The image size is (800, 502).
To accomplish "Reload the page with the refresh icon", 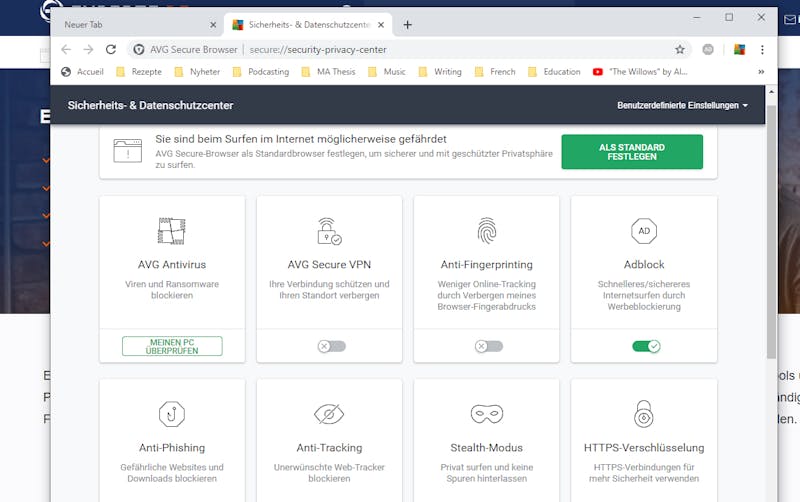I will point(111,49).
